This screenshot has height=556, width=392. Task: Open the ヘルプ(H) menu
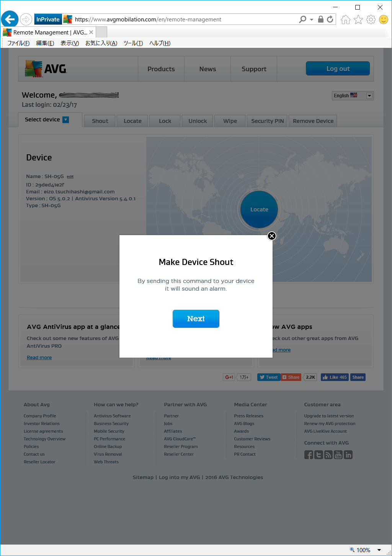[x=160, y=43]
